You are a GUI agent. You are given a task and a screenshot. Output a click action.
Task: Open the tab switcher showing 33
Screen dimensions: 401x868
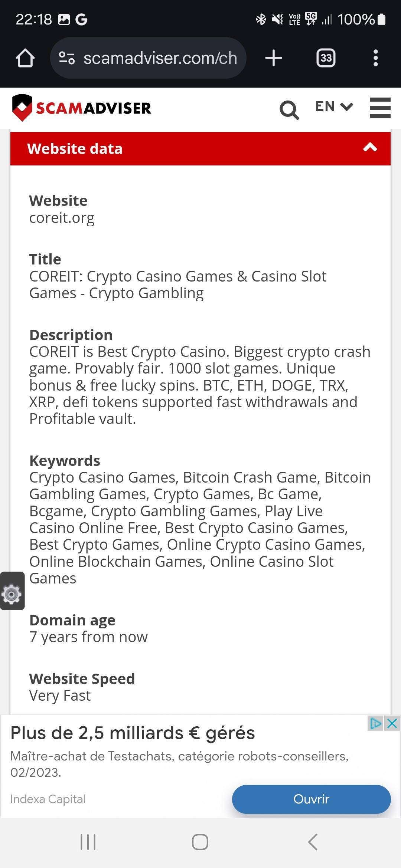[x=326, y=58]
